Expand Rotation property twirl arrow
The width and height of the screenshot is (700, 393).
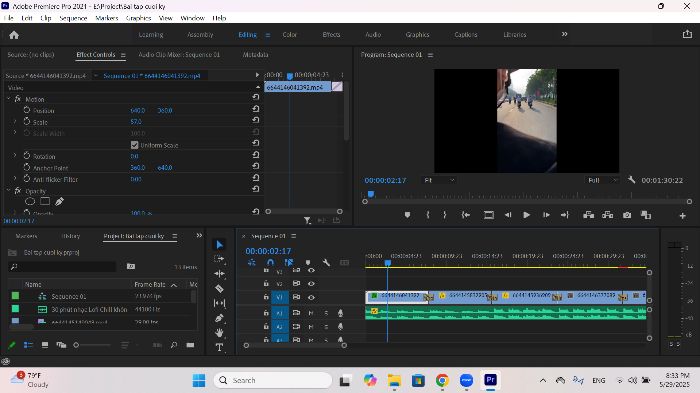15,155
